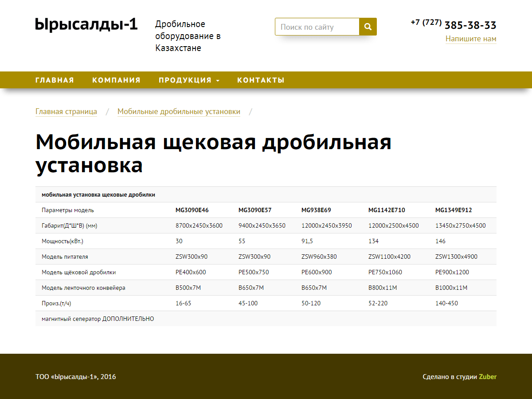Click the Ырысалды-1 site logo
This screenshot has width=532, height=399.
pos(86,24)
